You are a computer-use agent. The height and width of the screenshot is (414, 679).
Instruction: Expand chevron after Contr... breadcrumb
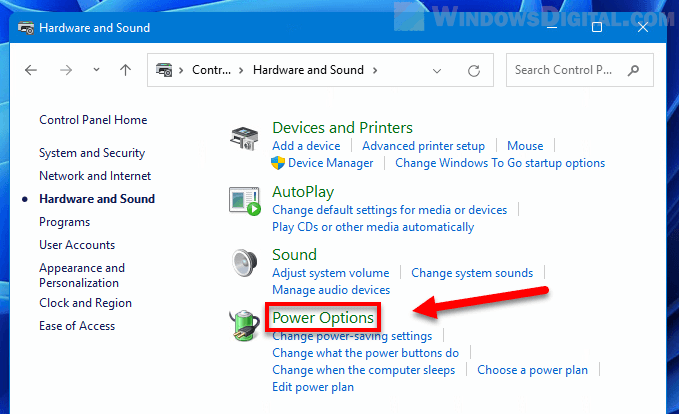[241, 70]
